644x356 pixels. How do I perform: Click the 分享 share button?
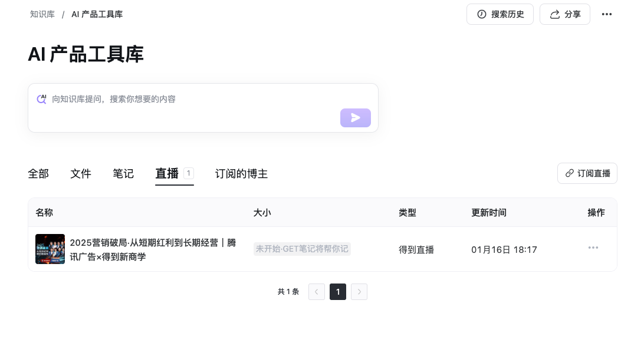pyautogui.click(x=564, y=14)
